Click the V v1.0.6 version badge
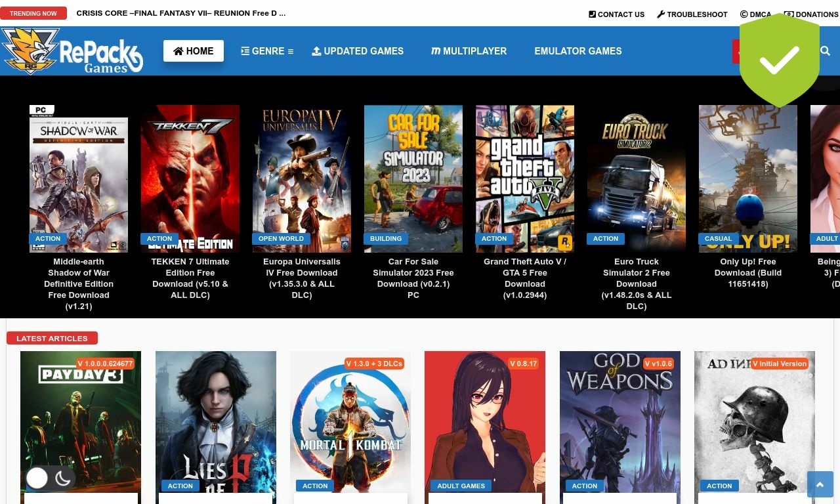840x504 pixels. (659, 364)
